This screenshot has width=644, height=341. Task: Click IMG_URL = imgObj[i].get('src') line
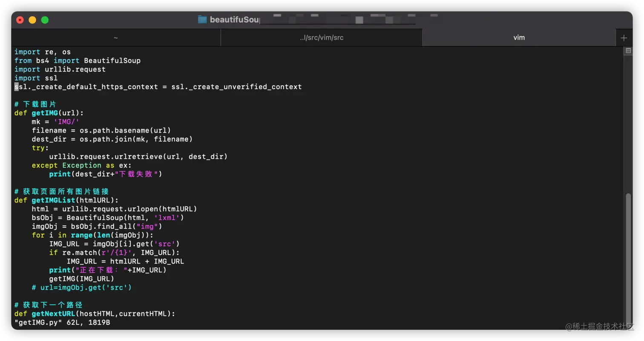[115, 244]
